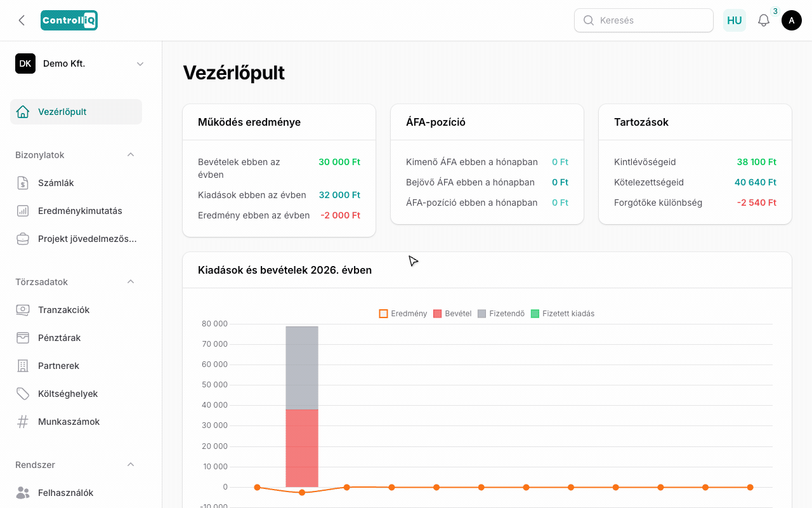
Task: Click the Keresés search field
Action: (644, 20)
